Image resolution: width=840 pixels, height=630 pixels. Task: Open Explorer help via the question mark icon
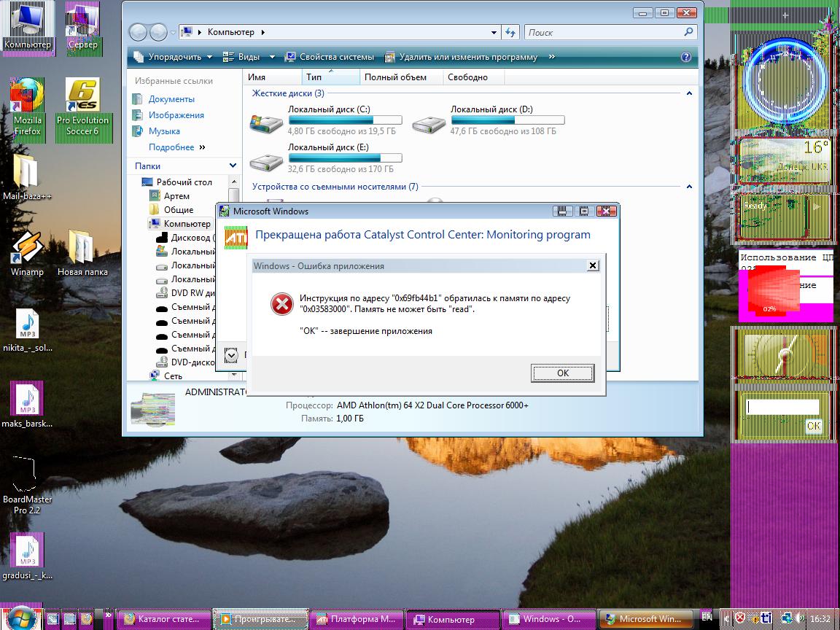click(x=685, y=57)
